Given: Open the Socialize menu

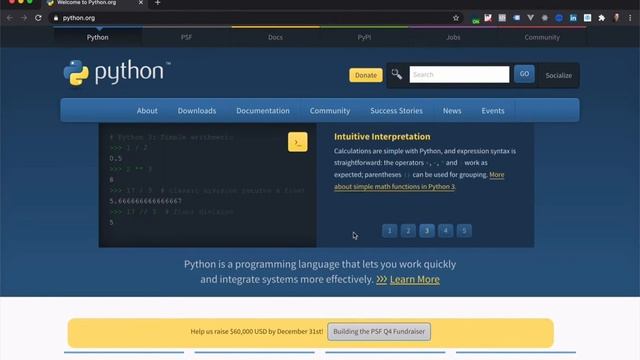Looking at the screenshot, I should 558,76.
